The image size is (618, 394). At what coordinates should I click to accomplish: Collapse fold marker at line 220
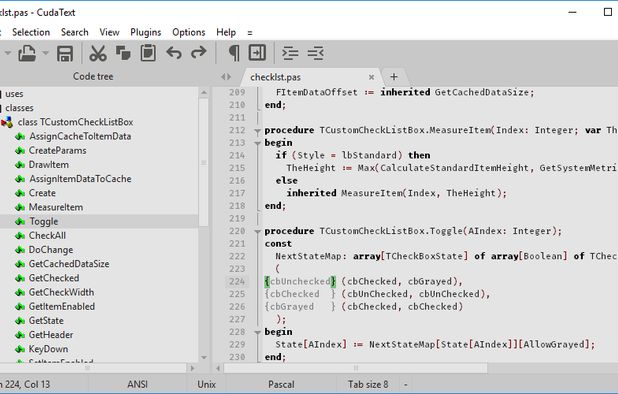(257, 232)
